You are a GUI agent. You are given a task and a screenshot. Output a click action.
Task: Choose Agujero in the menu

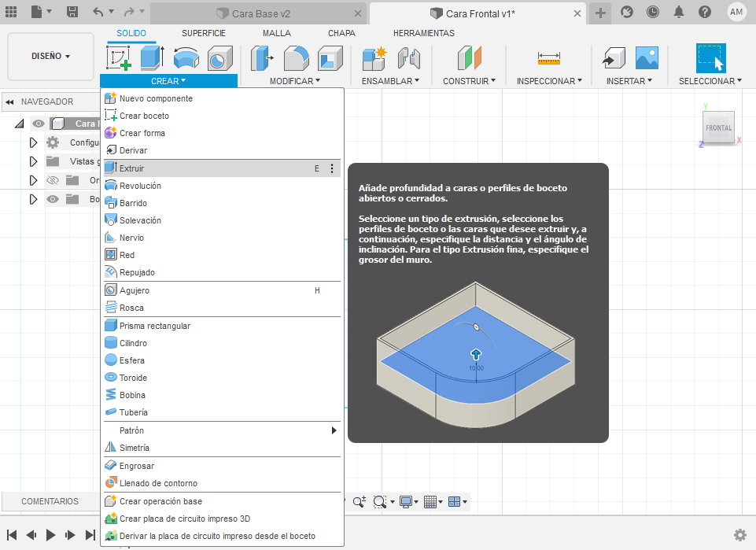click(x=223, y=290)
